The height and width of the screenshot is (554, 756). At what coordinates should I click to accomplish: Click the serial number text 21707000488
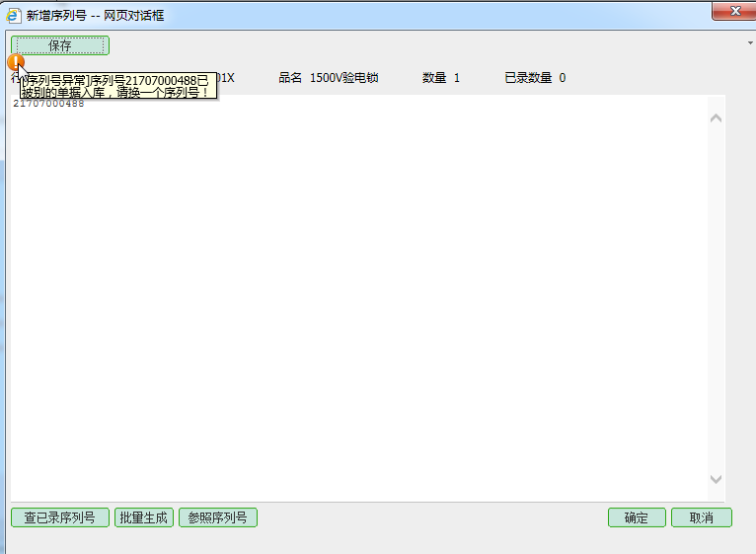(x=48, y=105)
